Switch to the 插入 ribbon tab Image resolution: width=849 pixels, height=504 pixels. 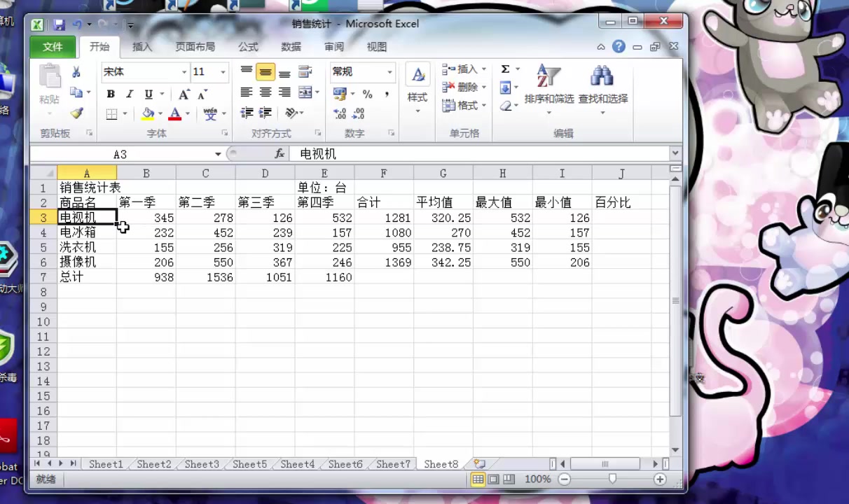pyautogui.click(x=142, y=46)
